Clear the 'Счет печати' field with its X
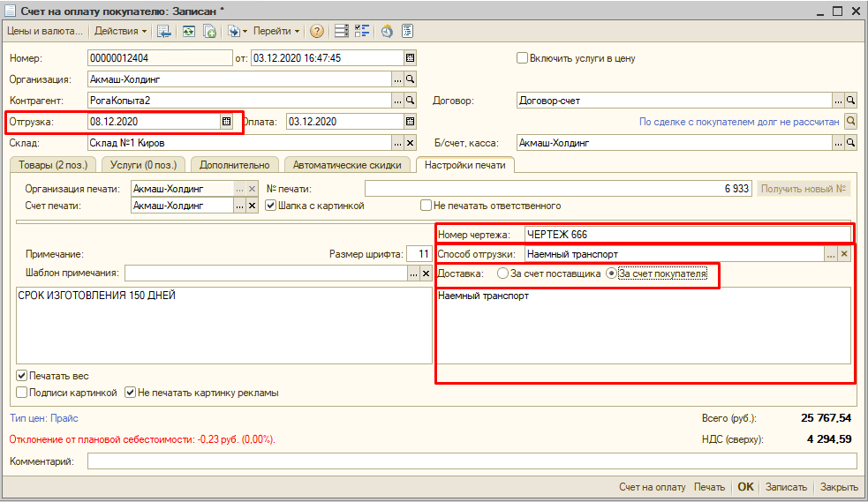868x502 pixels. (x=252, y=206)
